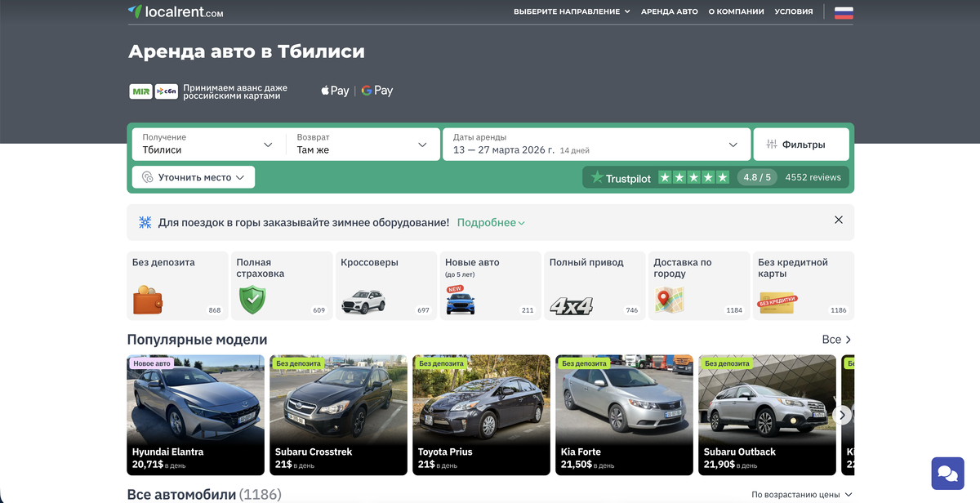Select the map pin Доставка по городу icon
Viewport: 980px width, 503px height.
click(x=669, y=300)
